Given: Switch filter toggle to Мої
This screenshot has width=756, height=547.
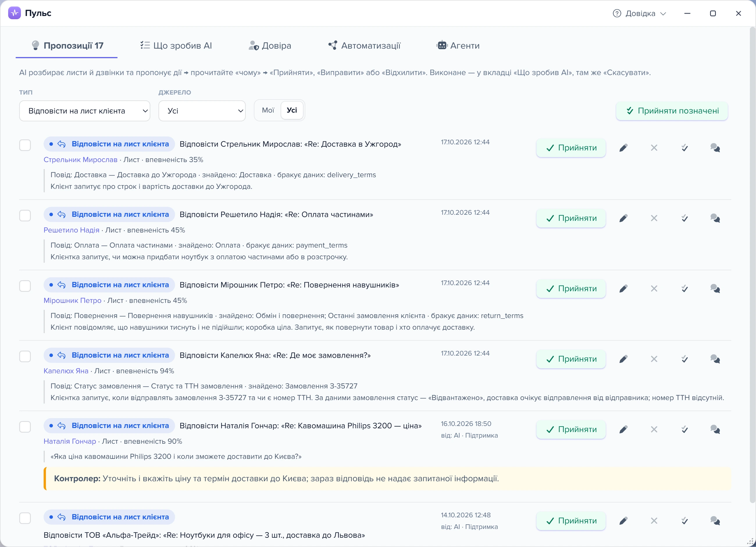Looking at the screenshot, I should pyautogui.click(x=268, y=110).
